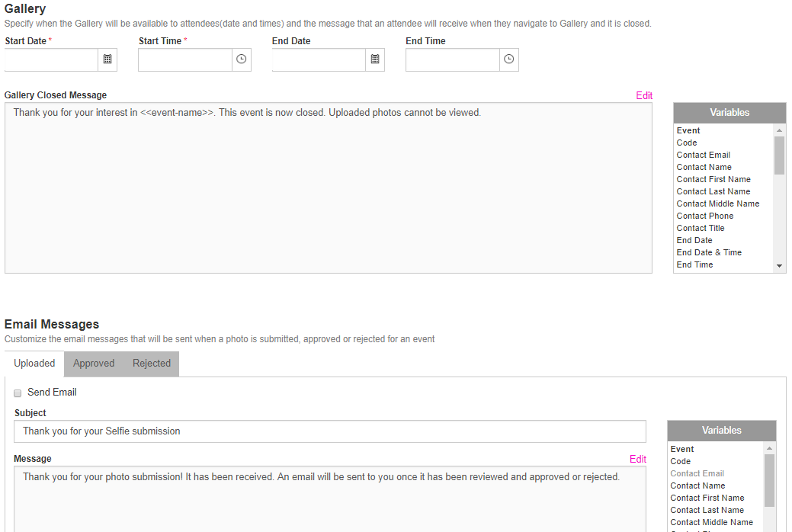Viewport: 792px width, 532px height.
Task: Open the Start Date calendar picker
Action: point(107,59)
